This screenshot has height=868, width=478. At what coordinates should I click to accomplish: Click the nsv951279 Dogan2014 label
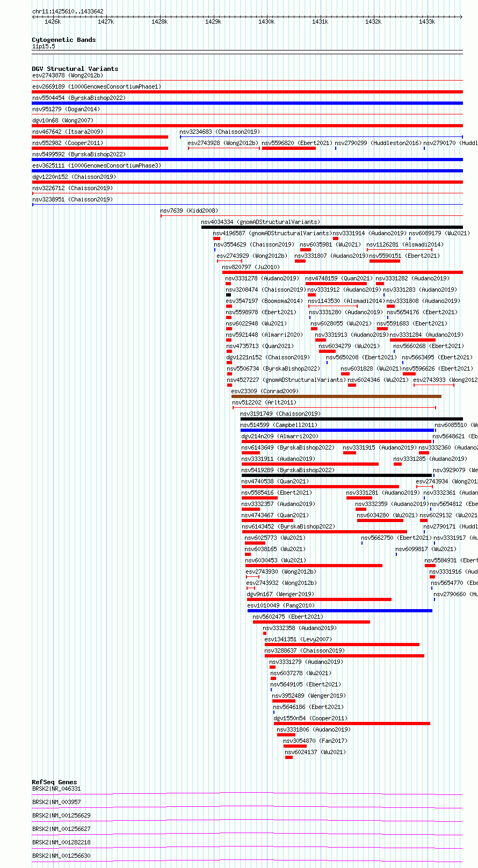(x=66, y=109)
